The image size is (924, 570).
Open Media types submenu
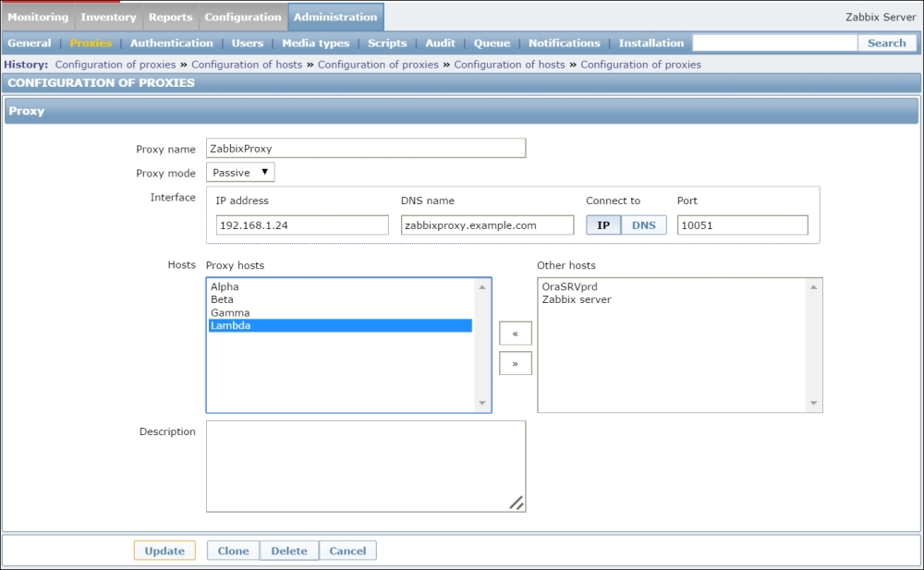click(316, 43)
